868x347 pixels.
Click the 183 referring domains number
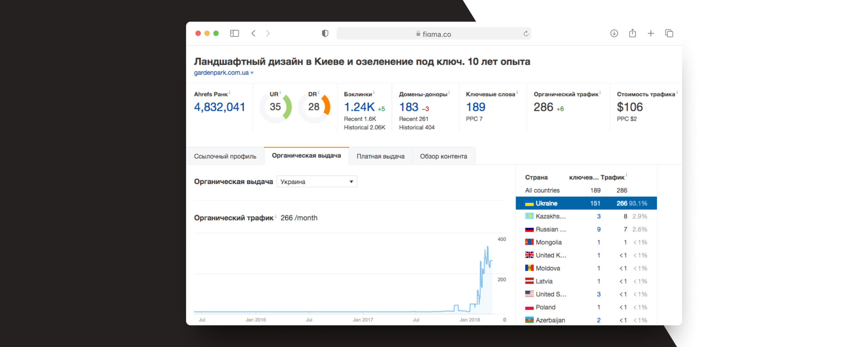[x=409, y=107]
